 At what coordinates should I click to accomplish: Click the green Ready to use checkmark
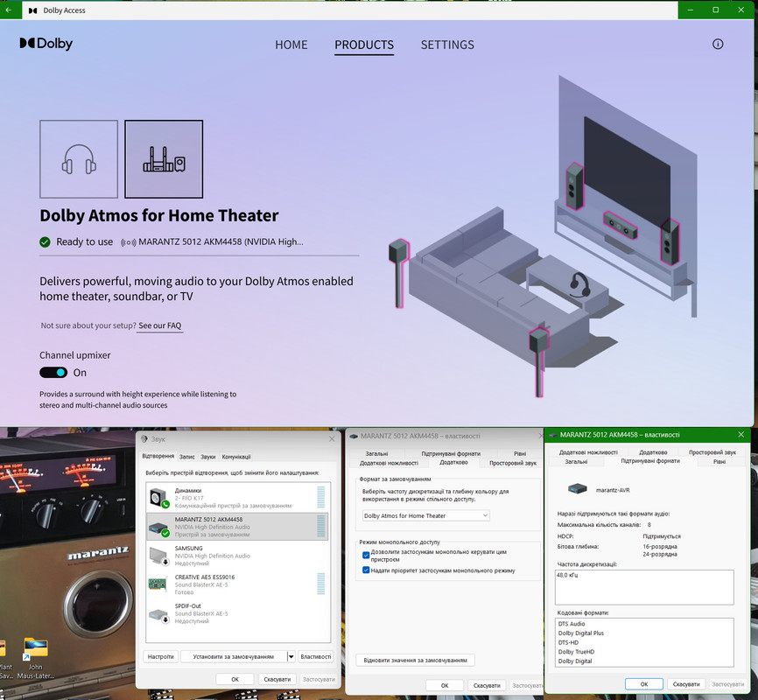coord(45,241)
